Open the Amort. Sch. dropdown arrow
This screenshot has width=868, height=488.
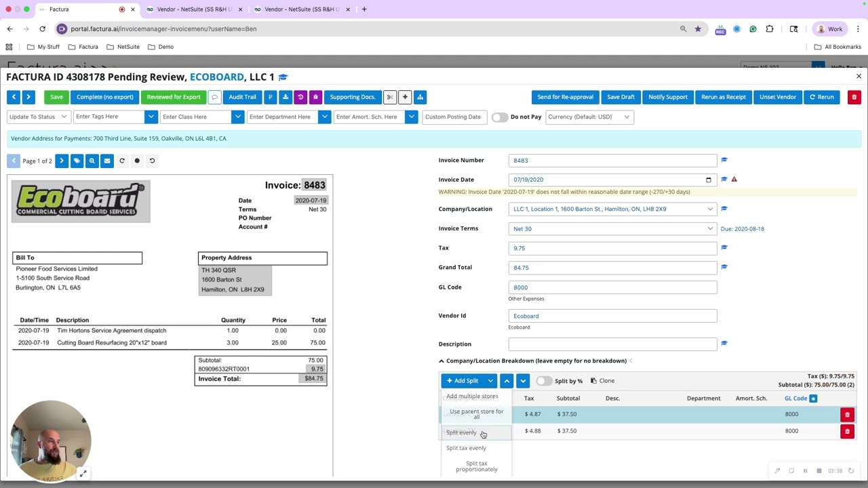click(x=411, y=117)
